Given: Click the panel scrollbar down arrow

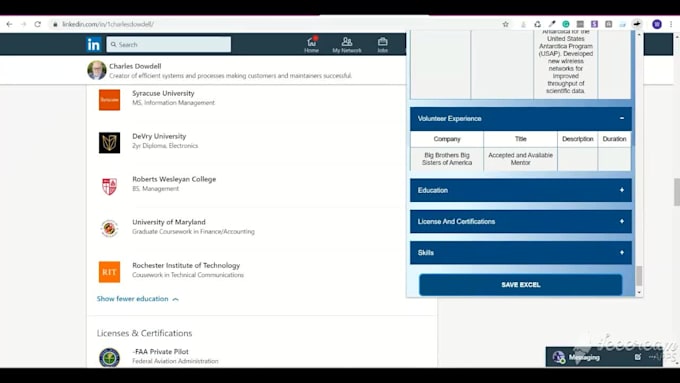Looking at the screenshot, I should pos(639,293).
